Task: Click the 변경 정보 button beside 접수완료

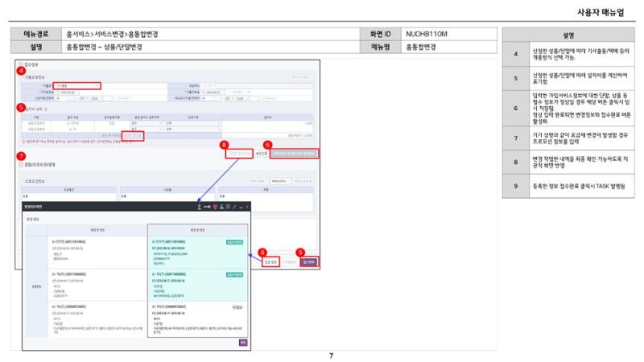Action: tap(270, 262)
